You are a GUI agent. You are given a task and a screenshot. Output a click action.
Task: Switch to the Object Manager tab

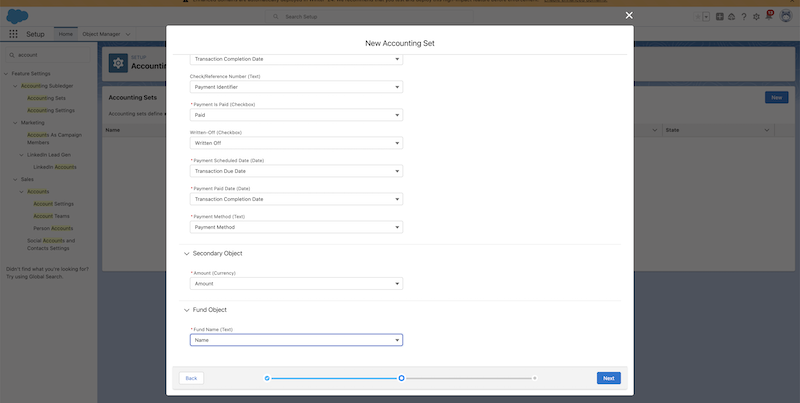(102, 34)
